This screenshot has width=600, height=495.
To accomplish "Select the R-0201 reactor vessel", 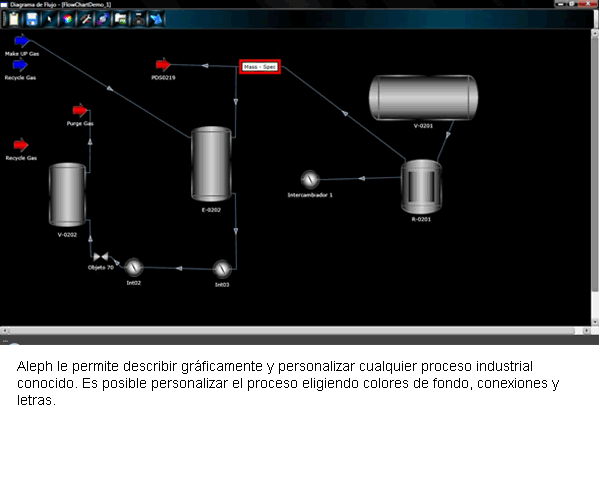I will coord(421,185).
